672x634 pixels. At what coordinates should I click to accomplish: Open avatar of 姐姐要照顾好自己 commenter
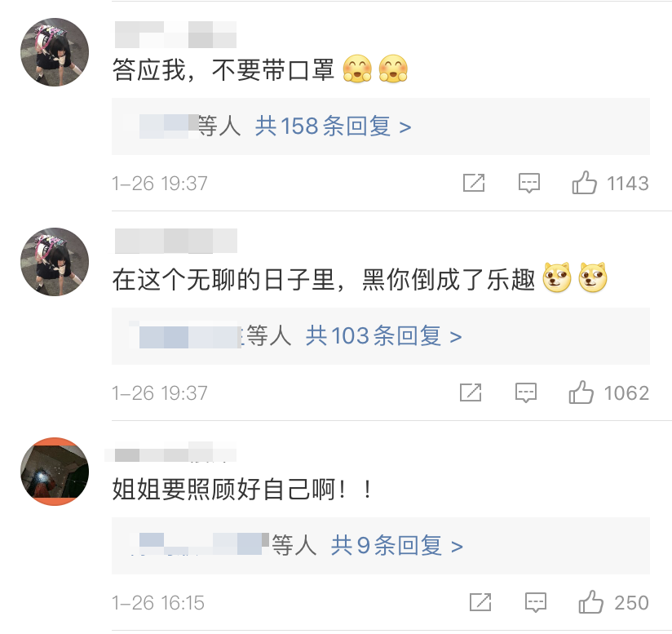pos(55,471)
